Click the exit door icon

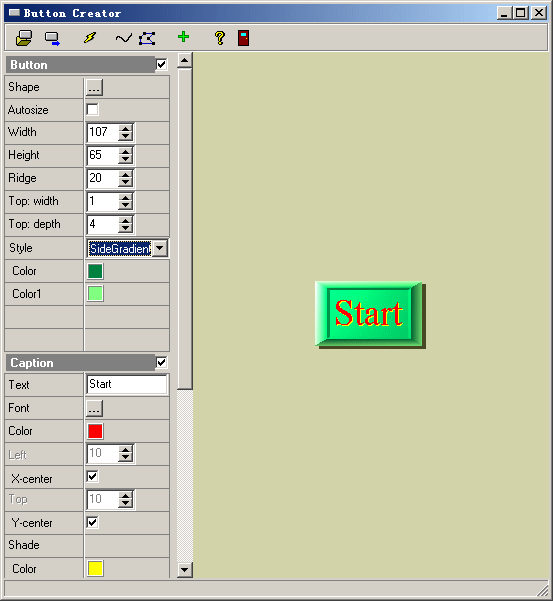click(243, 38)
